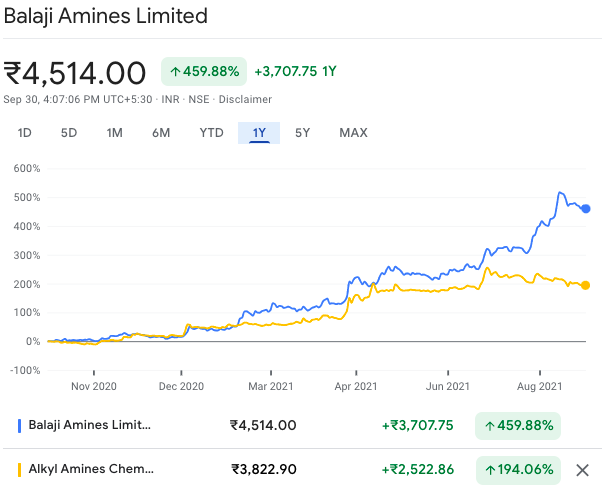Image resolution: width=602 pixels, height=489 pixels.
Task: Click the +3,707.75 1Y change text
Action: click(x=295, y=71)
